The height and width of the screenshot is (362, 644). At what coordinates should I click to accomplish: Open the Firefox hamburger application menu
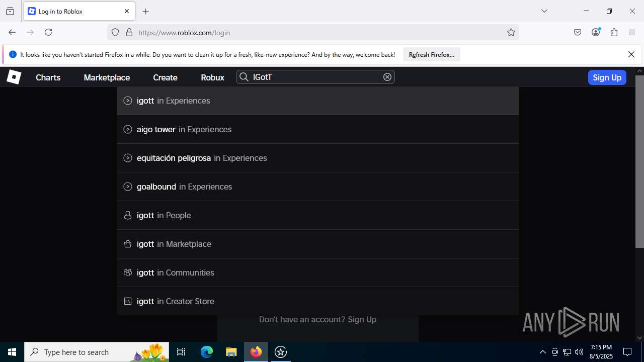pyautogui.click(x=632, y=32)
